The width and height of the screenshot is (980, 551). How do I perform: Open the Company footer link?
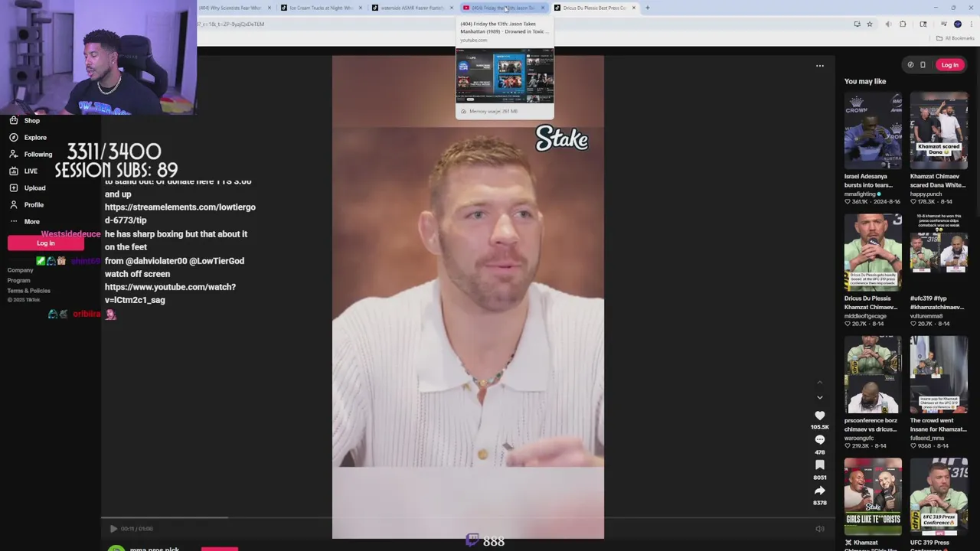21,270
